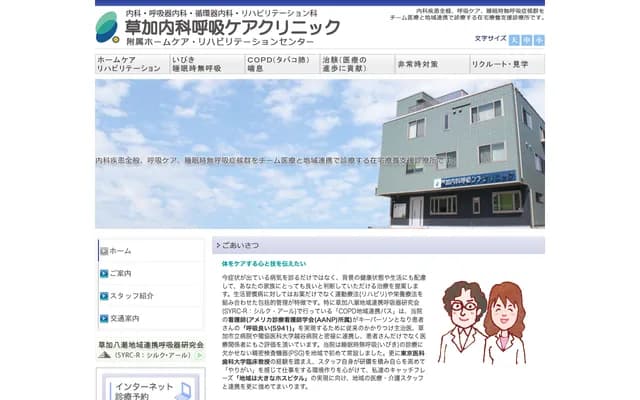Click the ホーム sidebar link
This screenshot has width=640, height=400.
point(120,250)
